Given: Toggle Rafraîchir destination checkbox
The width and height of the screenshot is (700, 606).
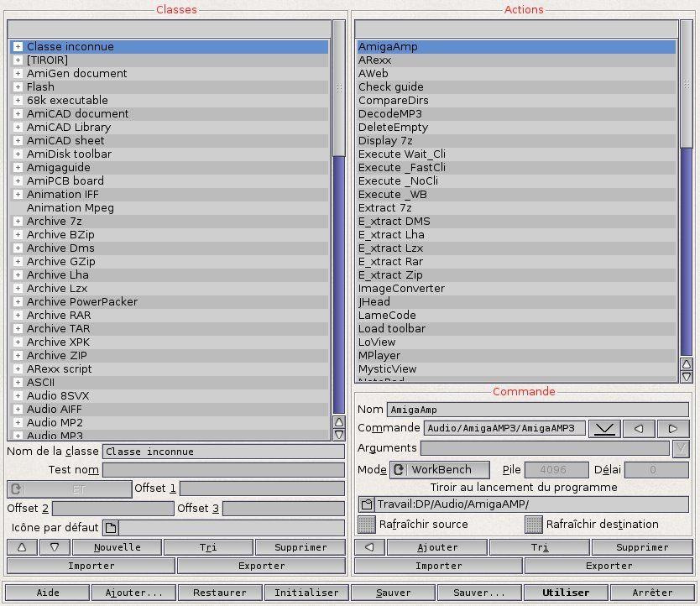Looking at the screenshot, I should click(534, 525).
